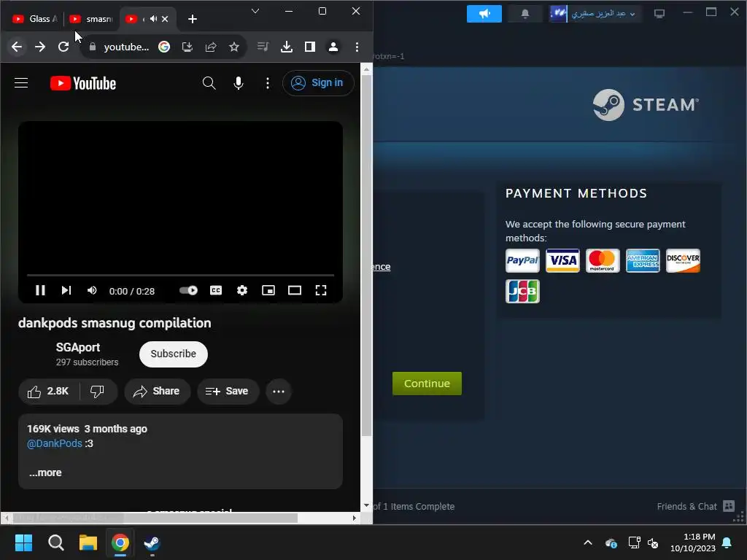The height and width of the screenshot is (560, 747).
Task: Open Chrome three-dot menu
Action: 357,47
